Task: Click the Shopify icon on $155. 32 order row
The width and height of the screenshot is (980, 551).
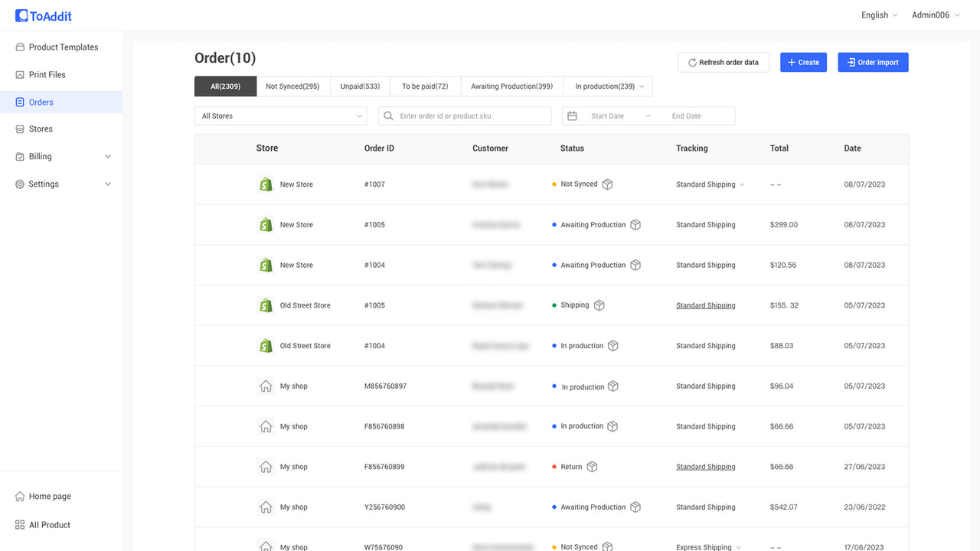Action: [266, 305]
